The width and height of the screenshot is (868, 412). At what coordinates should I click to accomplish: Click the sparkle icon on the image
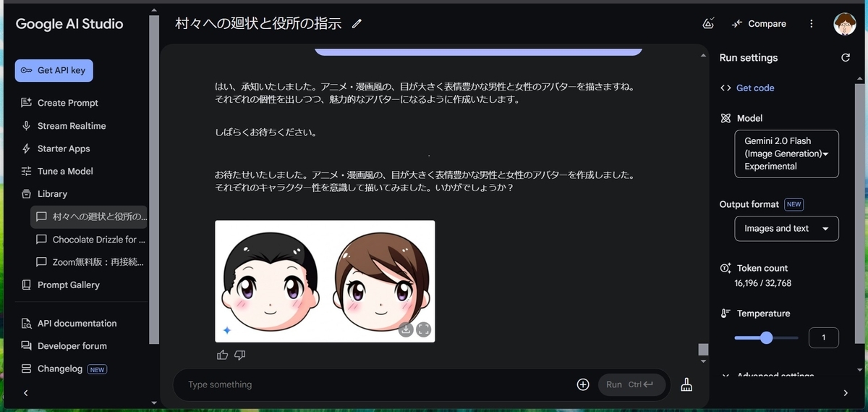coord(226,330)
